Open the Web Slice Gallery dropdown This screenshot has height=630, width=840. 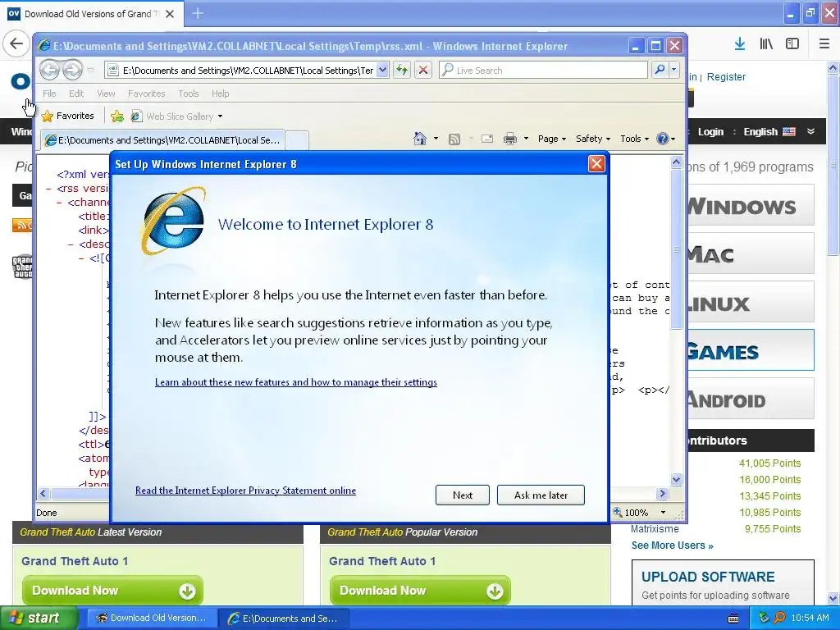[x=220, y=116]
